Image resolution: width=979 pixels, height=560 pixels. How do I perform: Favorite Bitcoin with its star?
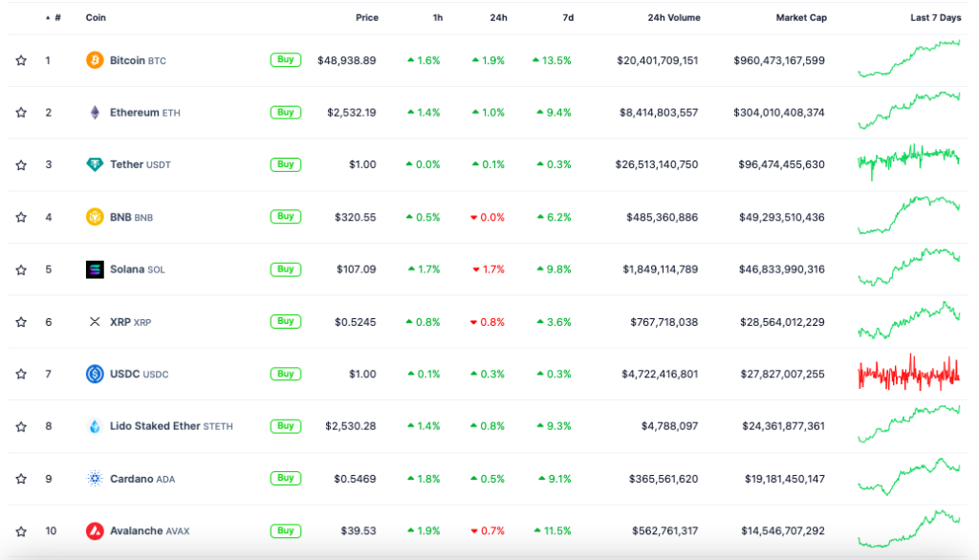21,61
